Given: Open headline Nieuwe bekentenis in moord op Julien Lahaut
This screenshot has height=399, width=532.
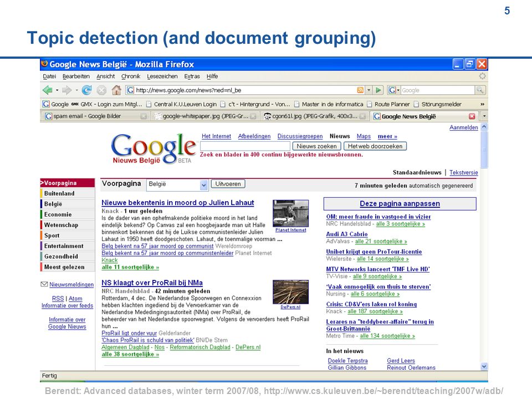Looking at the screenshot, I should pyautogui.click(x=178, y=203).
